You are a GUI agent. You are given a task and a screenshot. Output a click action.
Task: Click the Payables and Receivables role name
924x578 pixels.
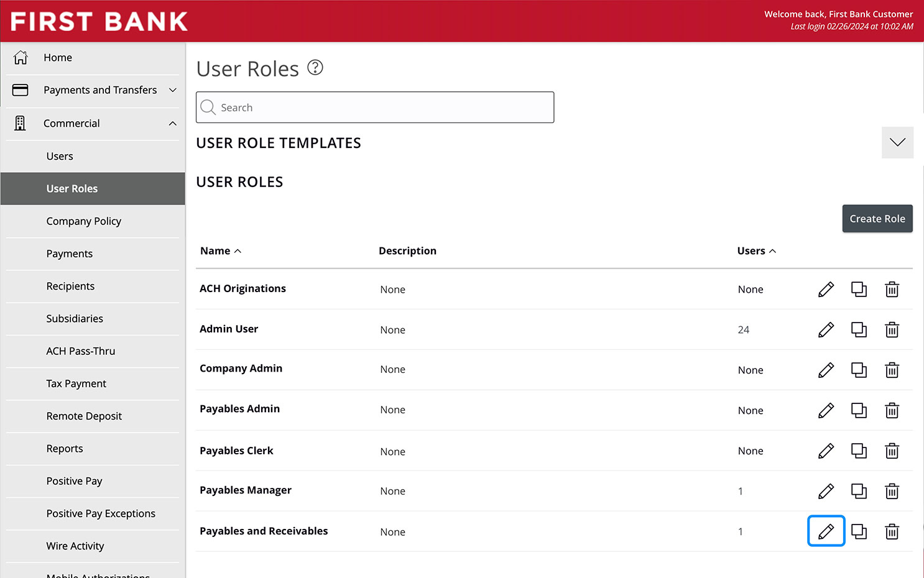[264, 531]
